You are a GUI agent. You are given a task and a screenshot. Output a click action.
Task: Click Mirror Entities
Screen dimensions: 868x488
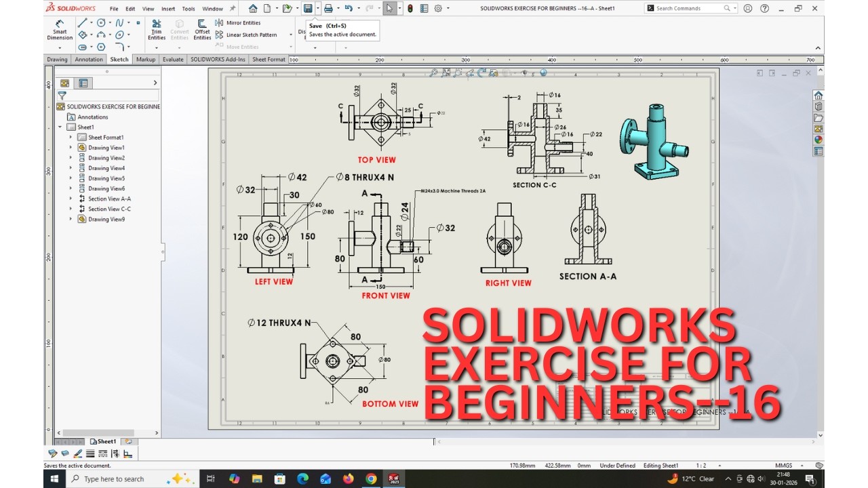237,23
